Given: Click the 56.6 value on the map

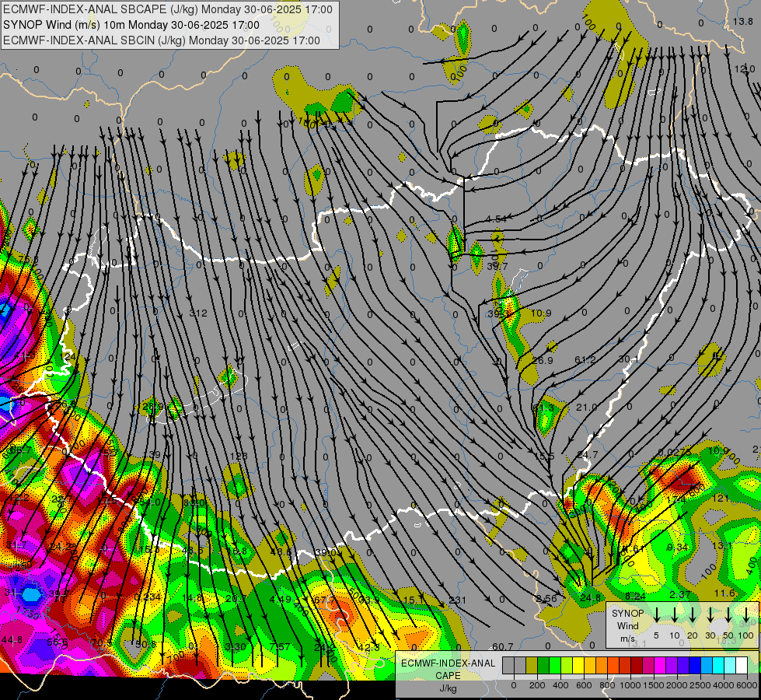Looking at the screenshot, I should [x=58, y=642].
